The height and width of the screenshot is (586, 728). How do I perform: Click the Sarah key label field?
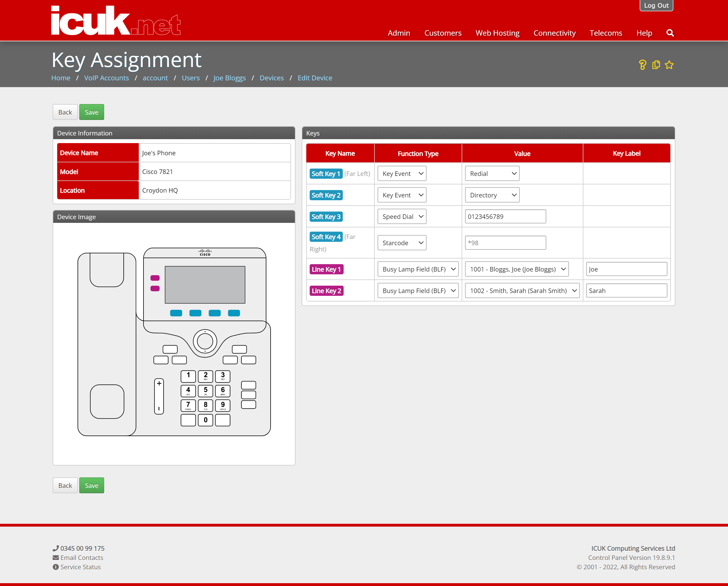point(626,291)
